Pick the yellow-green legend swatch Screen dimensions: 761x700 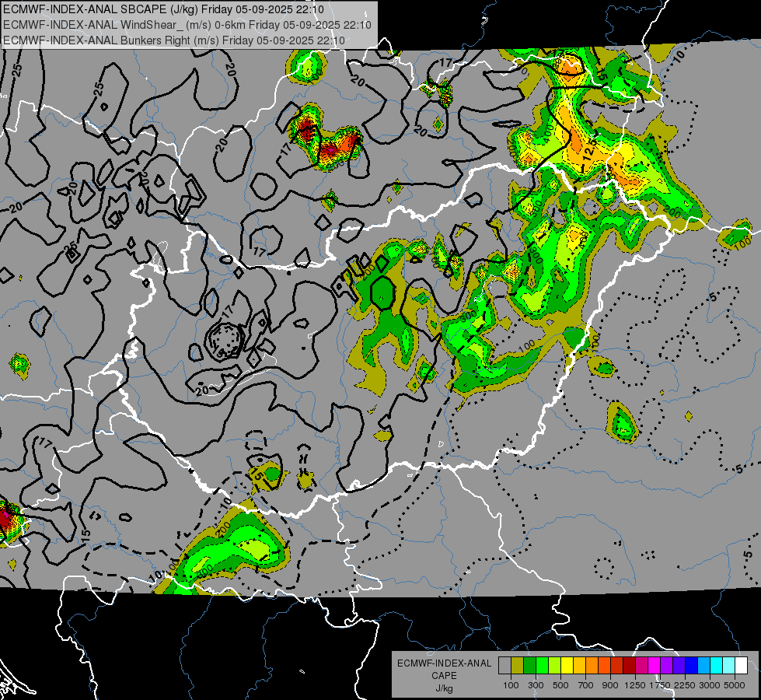(554, 666)
